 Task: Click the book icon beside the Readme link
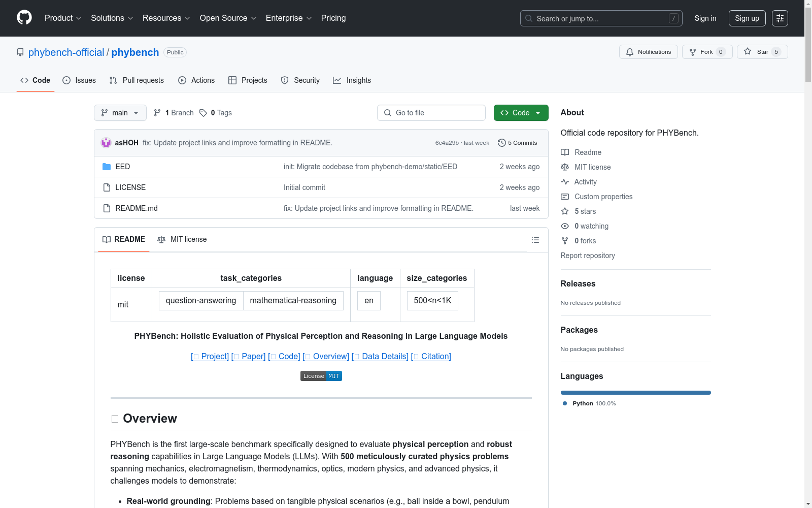point(565,152)
